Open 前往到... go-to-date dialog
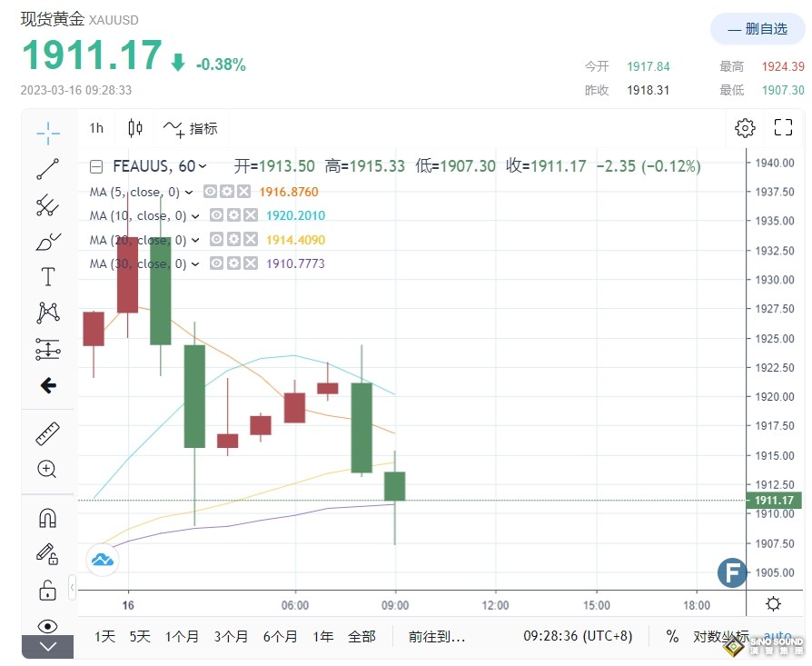Screen dimensions: 812x666 pyautogui.click(x=436, y=636)
